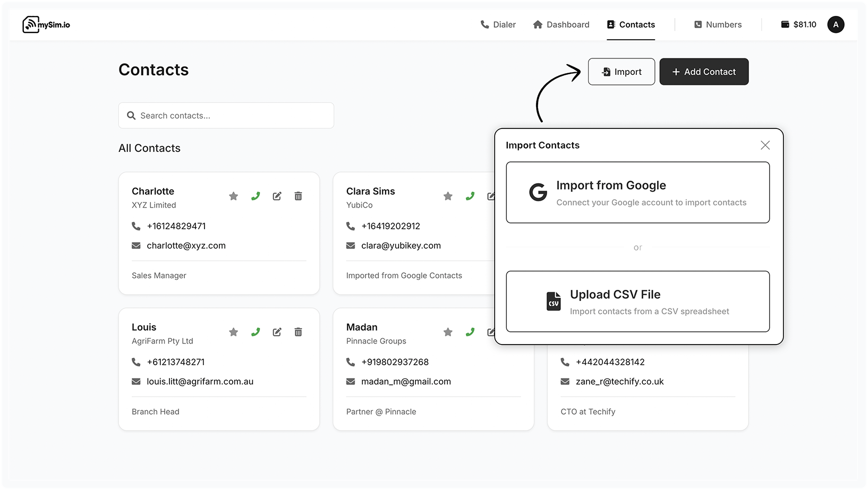
Task: Click the CSV file icon
Action: pos(554,301)
